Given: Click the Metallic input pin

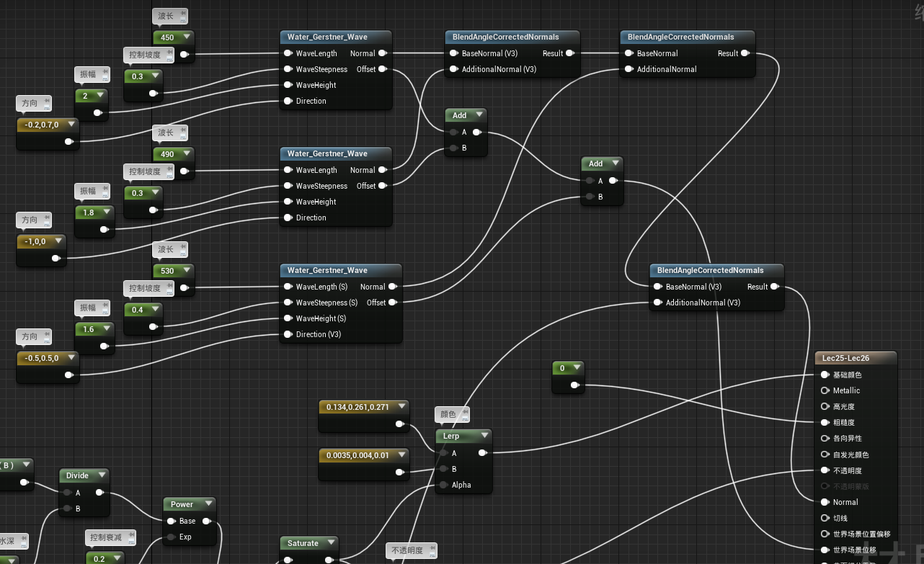Looking at the screenshot, I should 825,390.
